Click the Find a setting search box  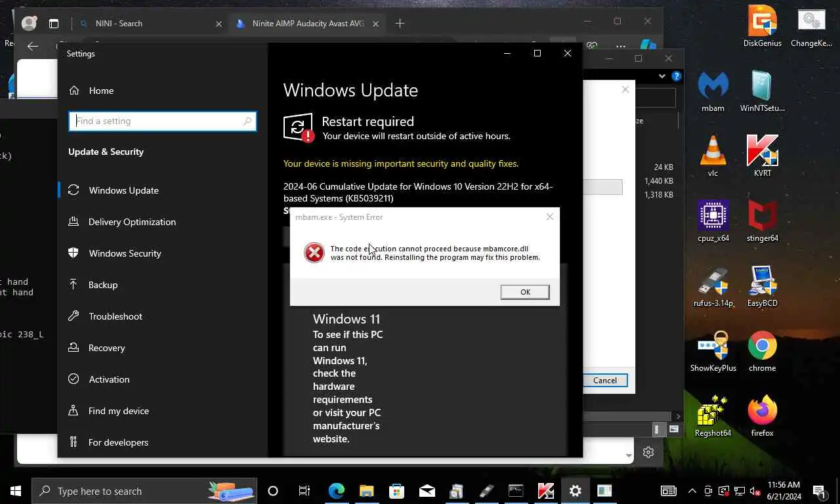tap(162, 121)
